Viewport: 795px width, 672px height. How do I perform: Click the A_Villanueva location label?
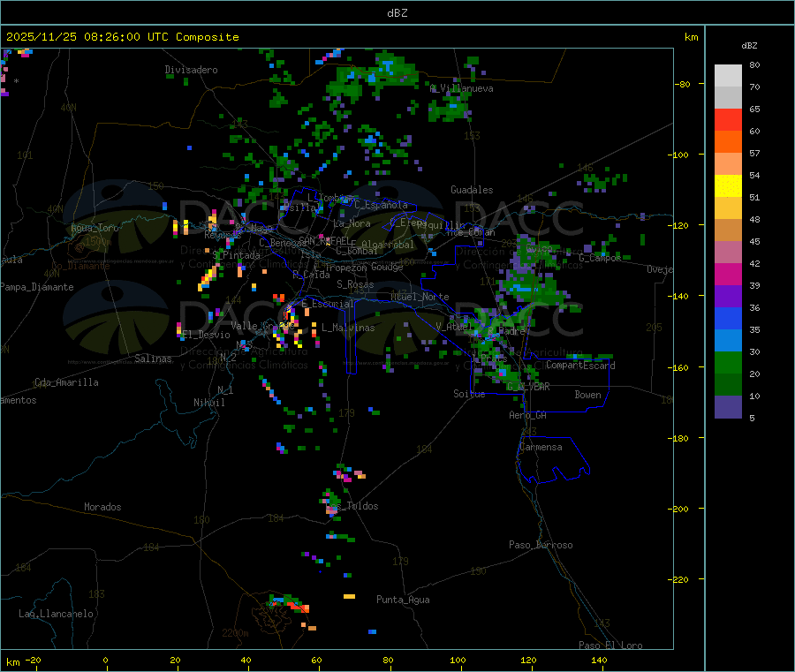point(461,88)
